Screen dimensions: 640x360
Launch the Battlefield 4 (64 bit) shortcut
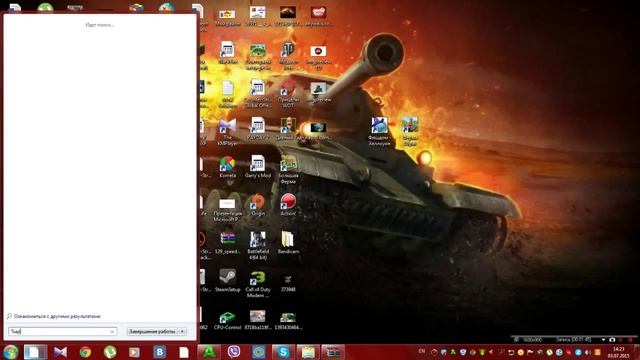(x=258, y=246)
